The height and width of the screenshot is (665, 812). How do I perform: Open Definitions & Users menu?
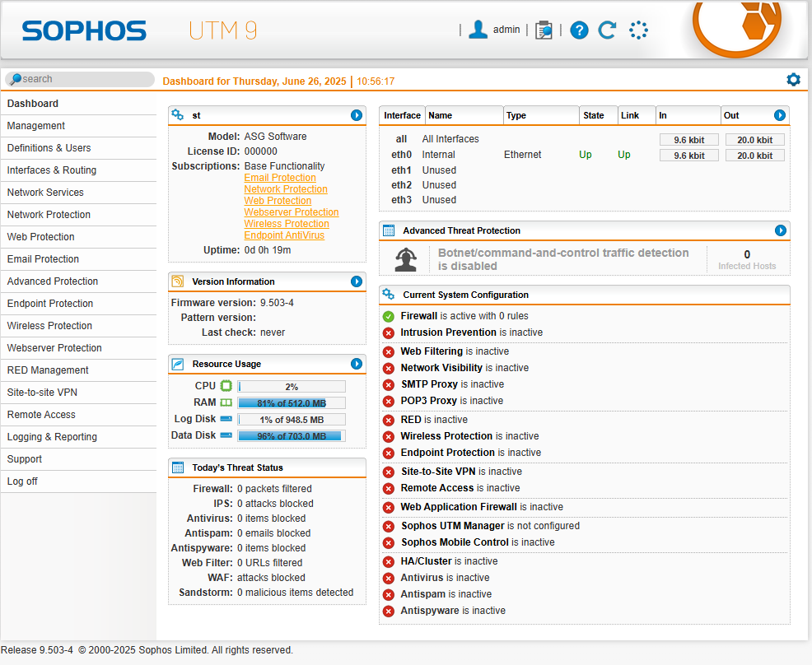[79, 148]
